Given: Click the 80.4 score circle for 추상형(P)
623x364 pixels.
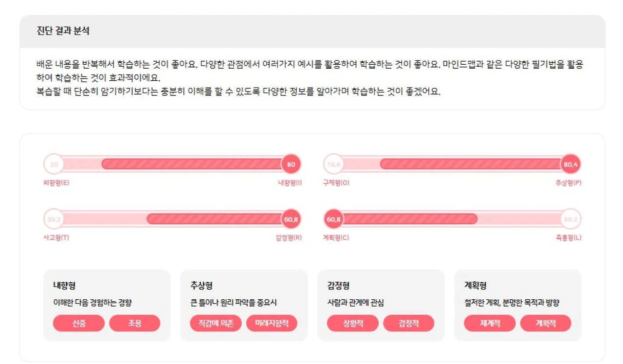Looking at the screenshot, I should click(570, 164).
